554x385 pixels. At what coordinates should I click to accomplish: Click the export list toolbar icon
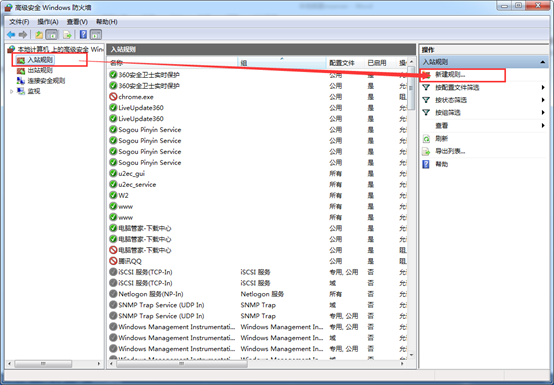pos(67,35)
